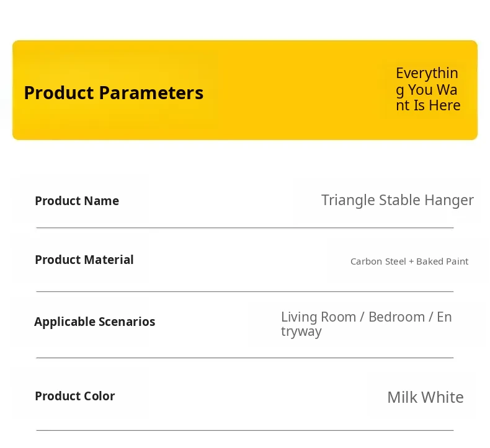Click the Product Parameters heading
The image size is (490, 448).
click(114, 93)
